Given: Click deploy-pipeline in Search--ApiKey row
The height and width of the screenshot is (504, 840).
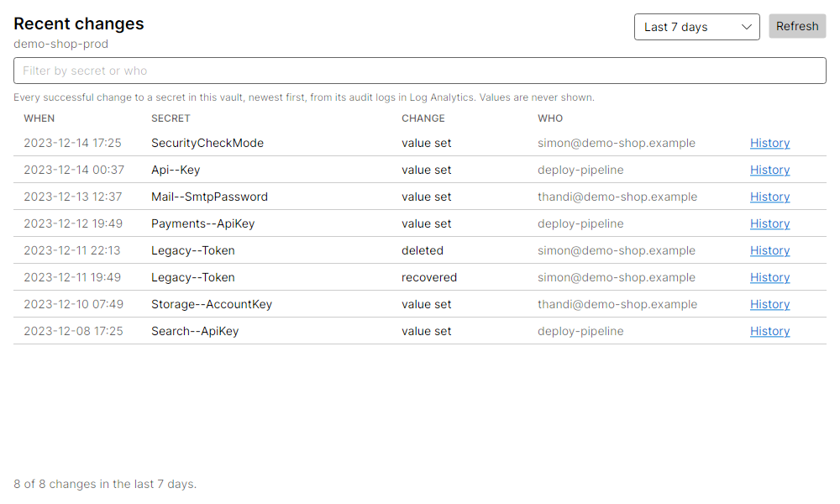Looking at the screenshot, I should pyautogui.click(x=580, y=331).
